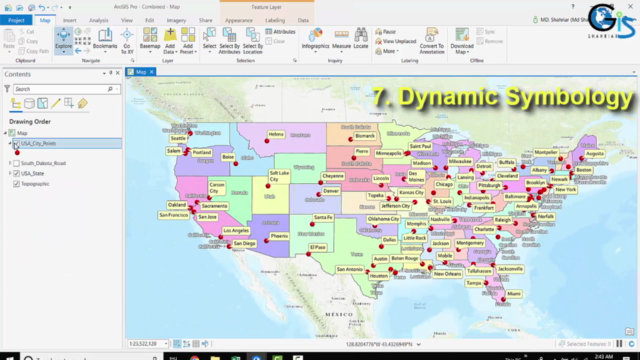Open the coordinate display format dropdown
This screenshot has height=360, width=640.
[x=418, y=344]
